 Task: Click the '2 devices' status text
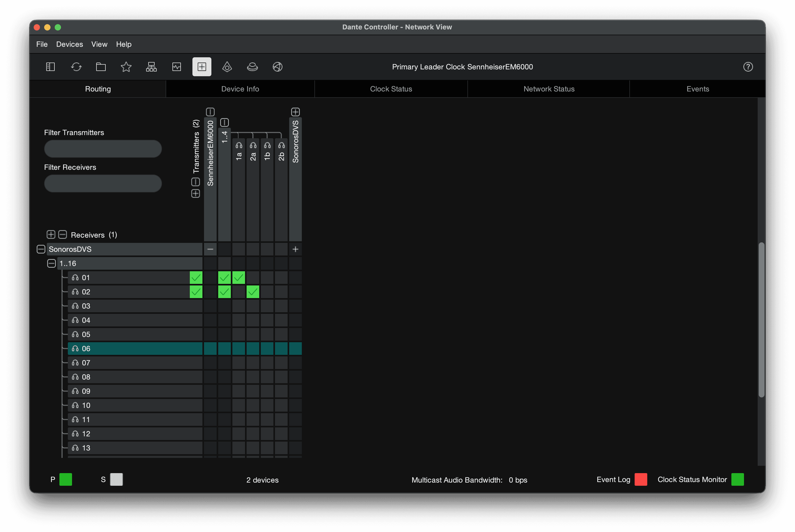pos(262,480)
